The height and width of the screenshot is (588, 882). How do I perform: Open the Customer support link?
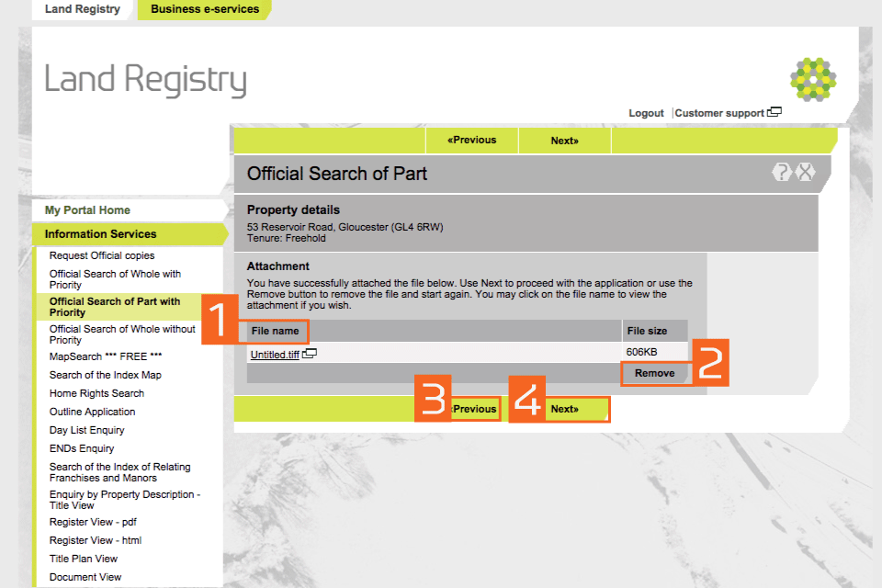click(x=718, y=113)
